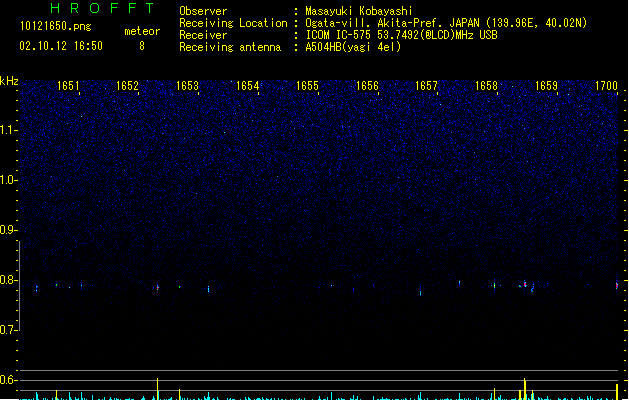Click the date stamp 02.10.12 16:50
The image size is (629, 400).
tap(61, 46)
